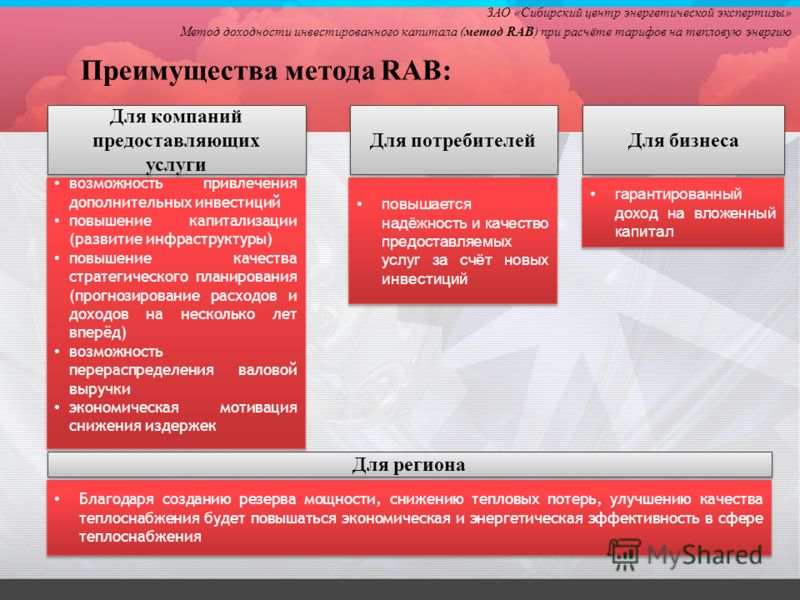Click the text "повышается надёжность и качество"
The height and width of the screenshot is (600, 800).
[465, 214]
